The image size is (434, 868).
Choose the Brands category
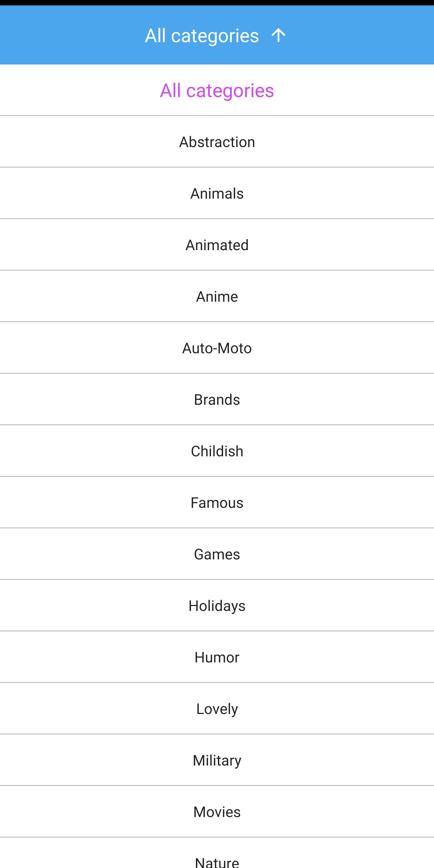click(x=217, y=400)
